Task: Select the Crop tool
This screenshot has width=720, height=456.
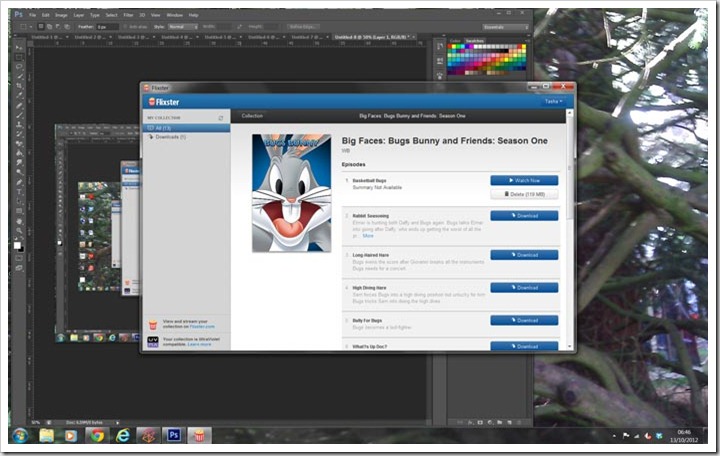Action: coord(18,86)
